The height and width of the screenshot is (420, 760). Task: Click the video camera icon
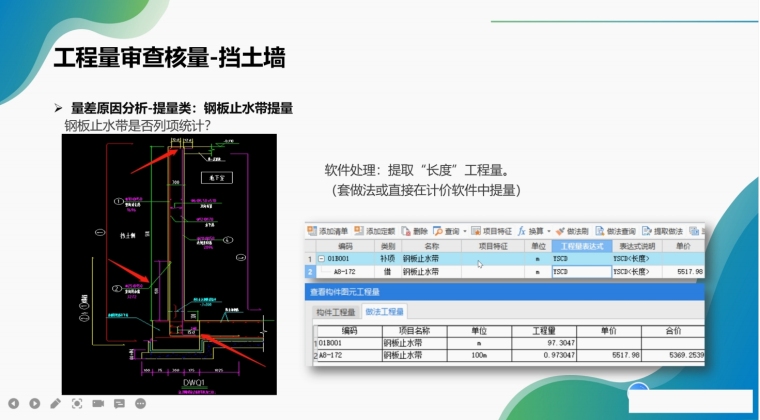coord(98,404)
